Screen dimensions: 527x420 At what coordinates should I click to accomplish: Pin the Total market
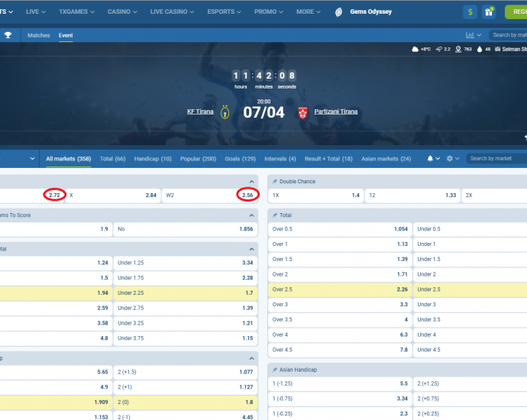[x=275, y=215]
